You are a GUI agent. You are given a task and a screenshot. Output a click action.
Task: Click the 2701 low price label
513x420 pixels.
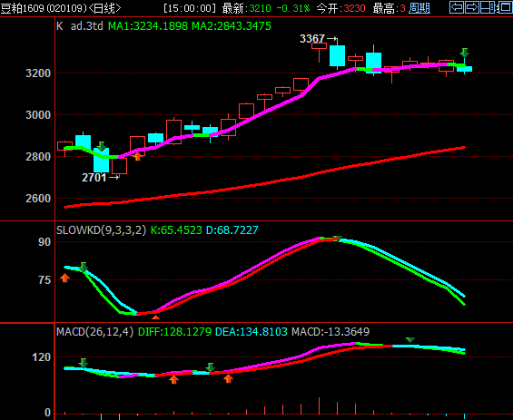[94, 178]
